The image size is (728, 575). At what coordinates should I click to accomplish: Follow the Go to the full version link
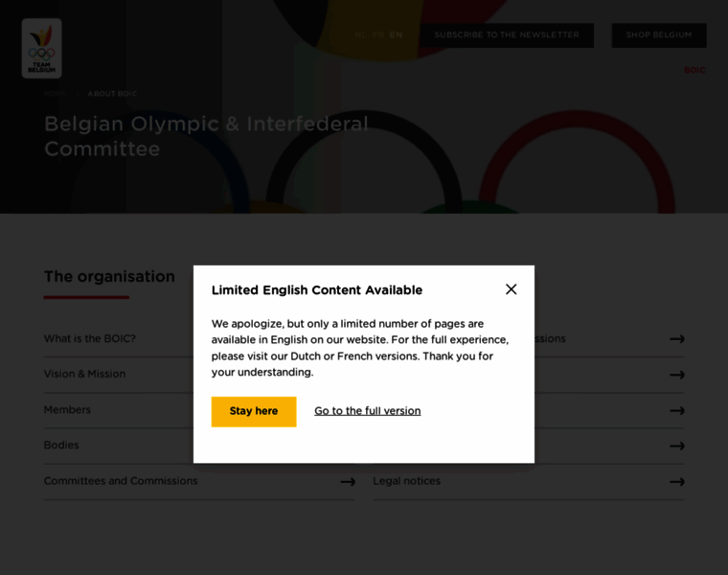(367, 411)
